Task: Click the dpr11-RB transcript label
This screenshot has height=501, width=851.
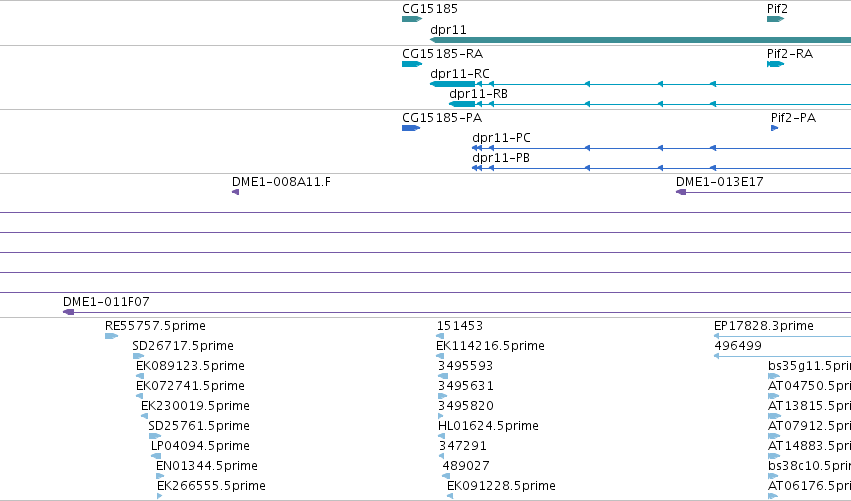Action: point(479,94)
